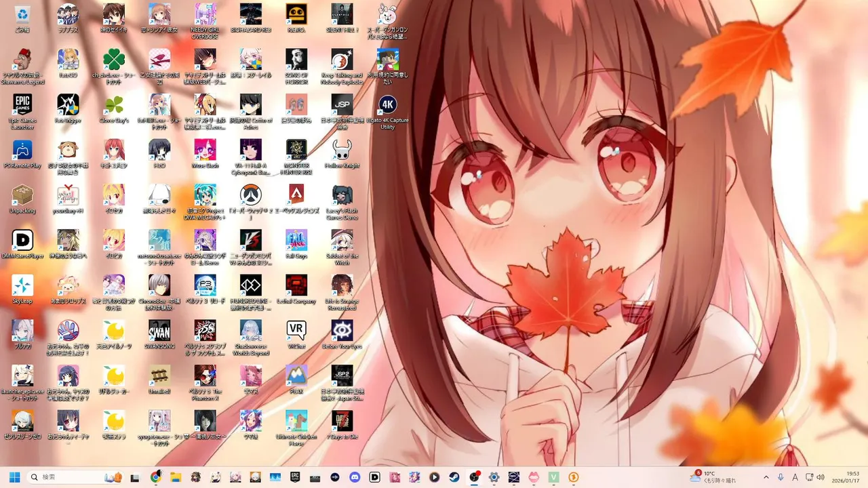Open Google Chrome from the taskbar
This screenshot has width=868, height=488.
[156, 477]
